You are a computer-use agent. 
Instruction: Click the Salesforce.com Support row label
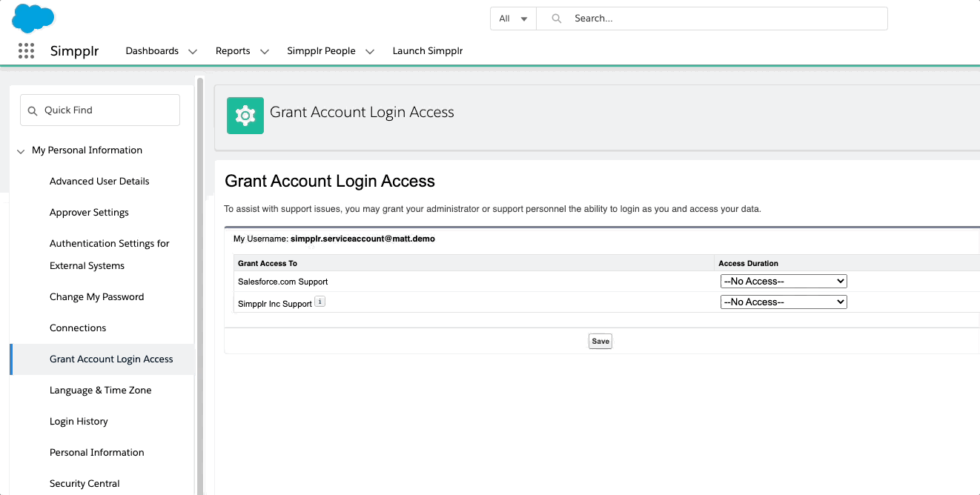point(282,282)
